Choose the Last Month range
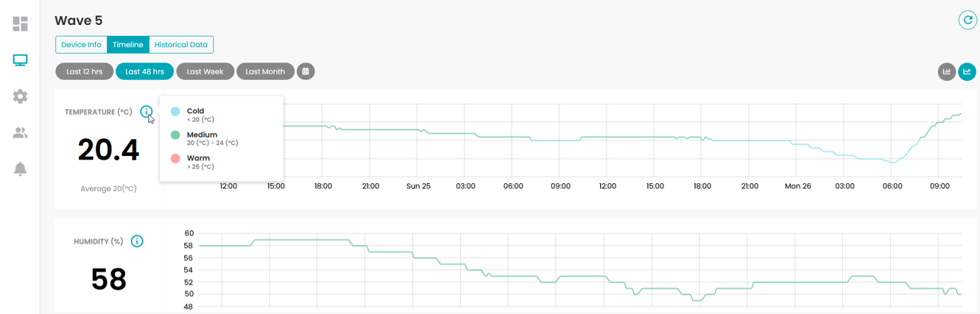 pyautogui.click(x=265, y=71)
